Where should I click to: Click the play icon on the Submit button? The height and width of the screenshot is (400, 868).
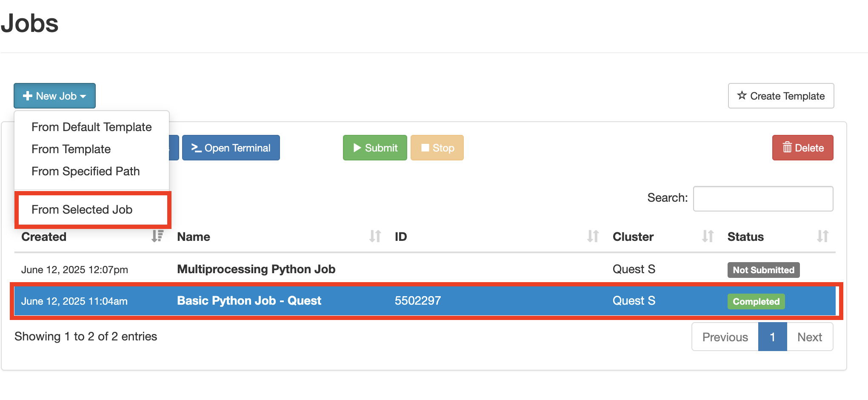pyautogui.click(x=357, y=148)
